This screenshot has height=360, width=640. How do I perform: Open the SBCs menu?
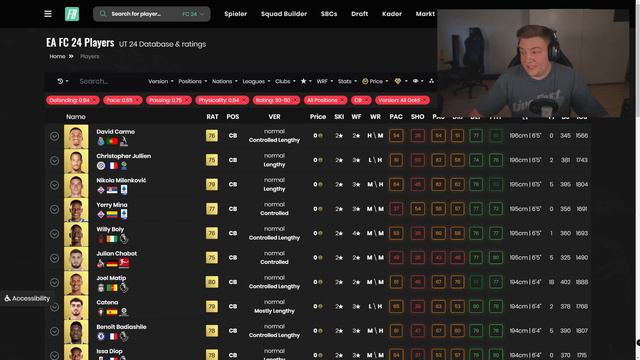tap(329, 14)
